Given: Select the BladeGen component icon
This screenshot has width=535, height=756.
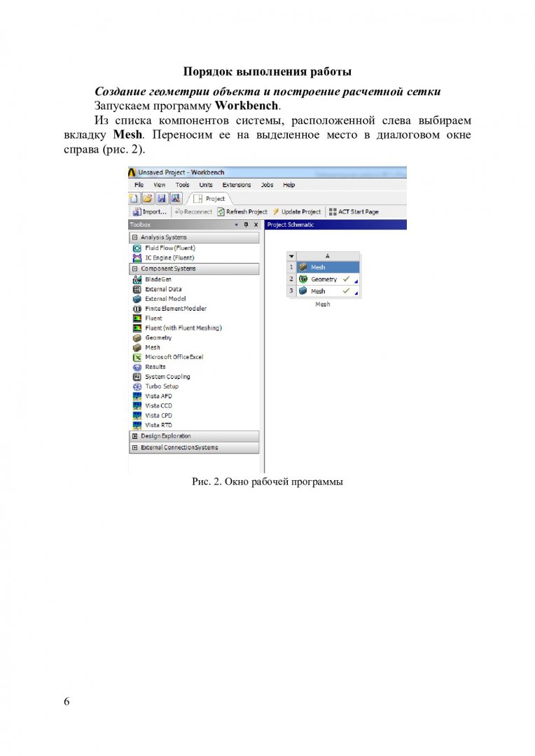Looking at the screenshot, I should [137, 279].
